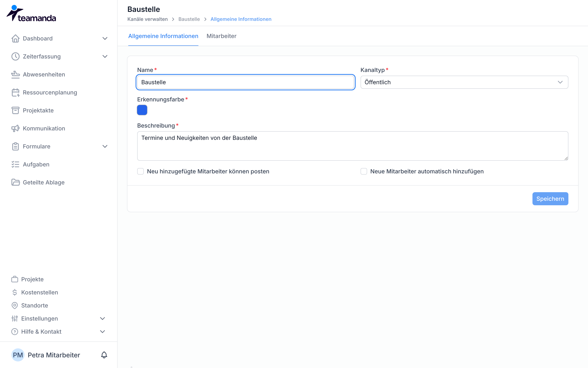The width and height of the screenshot is (588, 368).
Task: Click the Ressourcenplanung calendar icon
Action: click(15, 92)
